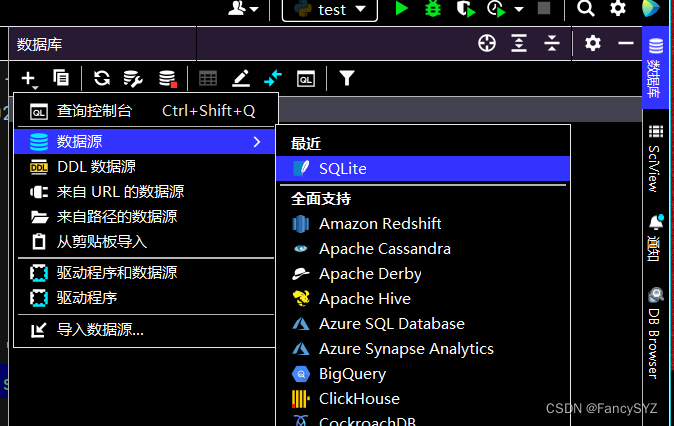Click the colorful logo icon at top right
Image resolution: width=674 pixels, height=426 pixels.
click(x=651, y=8)
